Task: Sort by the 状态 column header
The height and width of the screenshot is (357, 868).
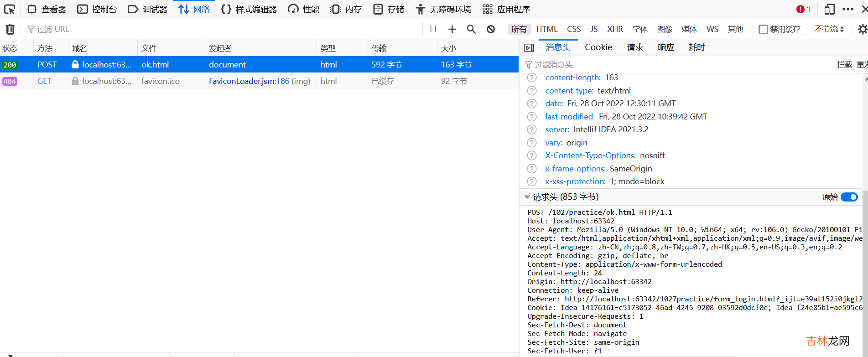Action: (x=16, y=48)
